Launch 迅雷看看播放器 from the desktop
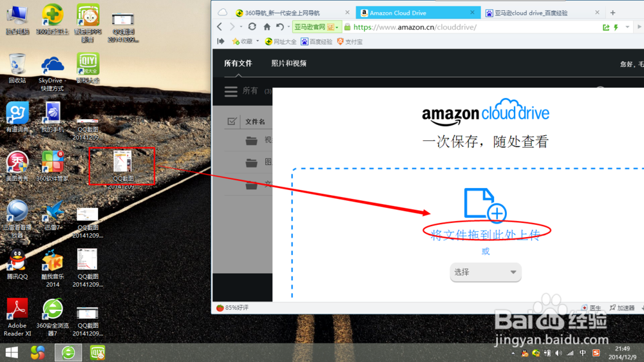 [17, 220]
